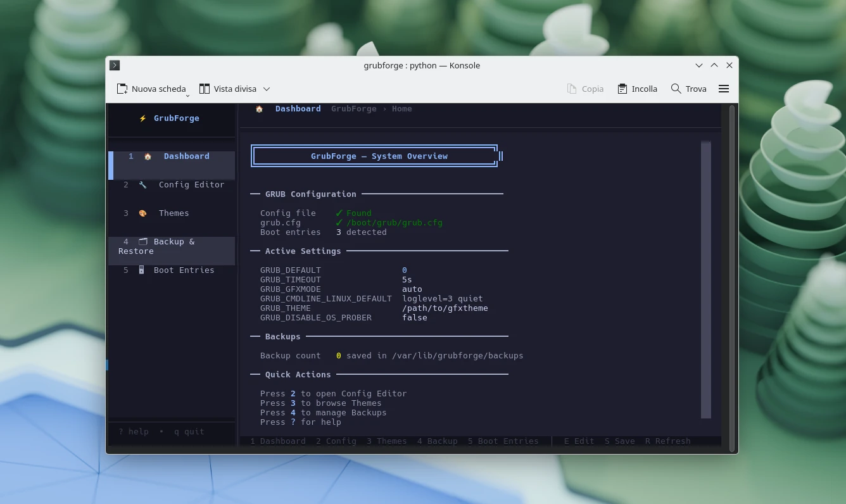Click the Trova search button
The width and height of the screenshot is (846, 504).
pyautogui.click(x=688, y=89)
